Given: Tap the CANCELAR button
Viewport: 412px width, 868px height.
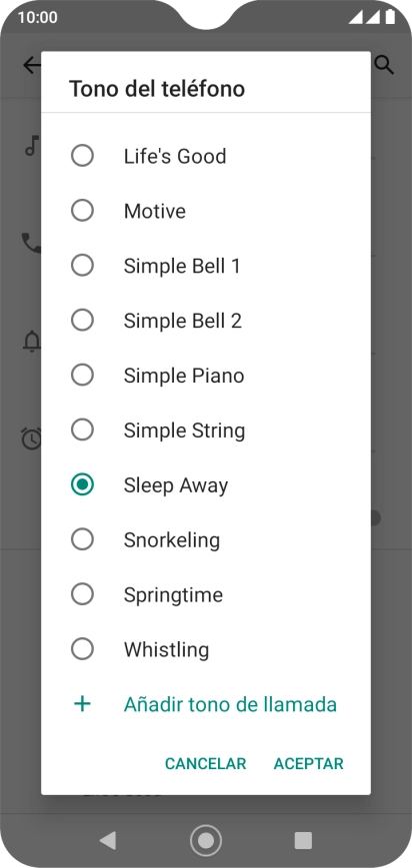Looking at the screenshot, I should pyautogui.click(x=206, y=764).
